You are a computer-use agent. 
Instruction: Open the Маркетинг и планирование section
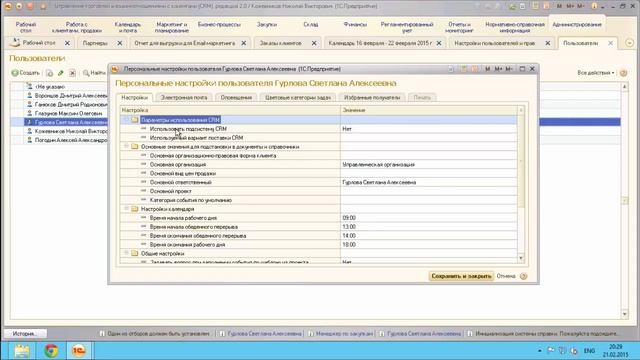click(x=171, y=27)
